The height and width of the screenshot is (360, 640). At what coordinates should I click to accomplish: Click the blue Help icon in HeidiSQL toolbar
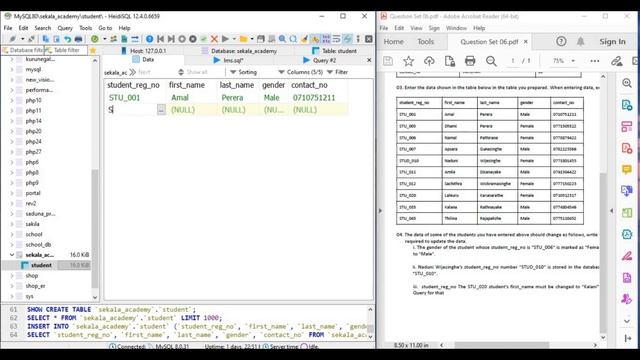(149, 39)
